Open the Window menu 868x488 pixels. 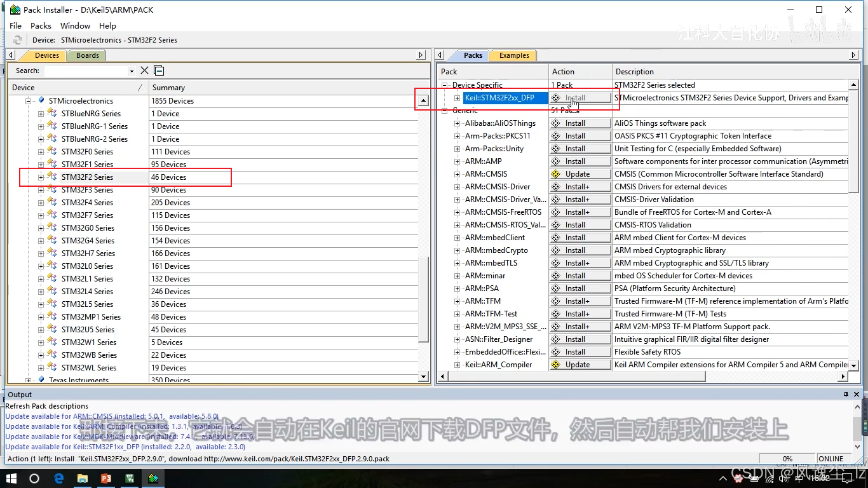75,25
